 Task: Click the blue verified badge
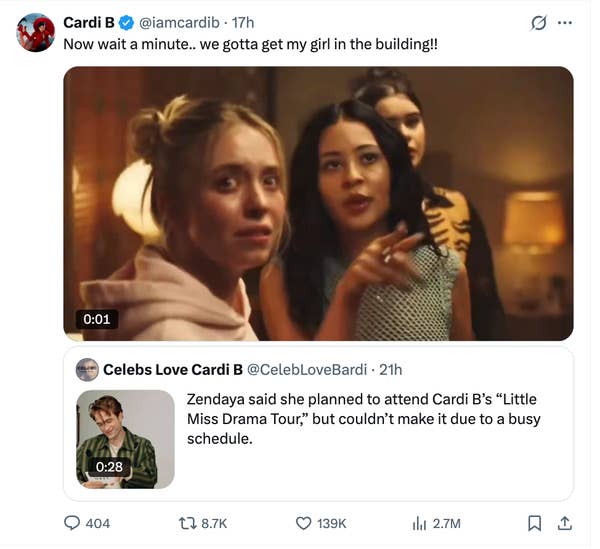pyautogui.click(x=128, y=23)
